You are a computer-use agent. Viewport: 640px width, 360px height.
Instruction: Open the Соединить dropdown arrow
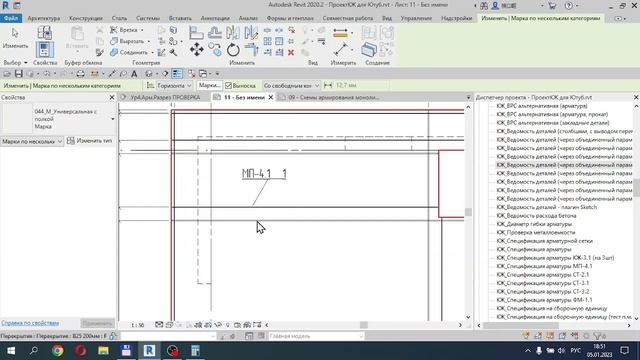click(152, 52)
